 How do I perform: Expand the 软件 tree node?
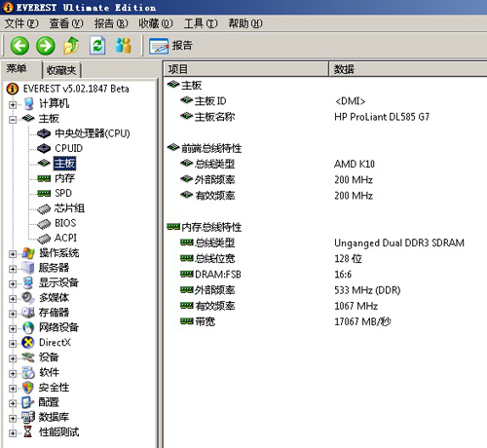coord(13,373)
